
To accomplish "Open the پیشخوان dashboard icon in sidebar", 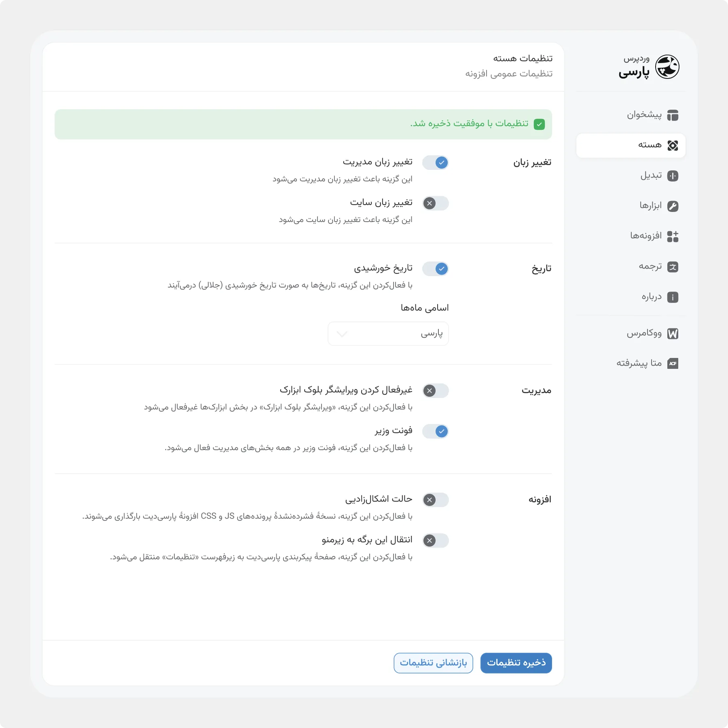I will pos(673,115).
